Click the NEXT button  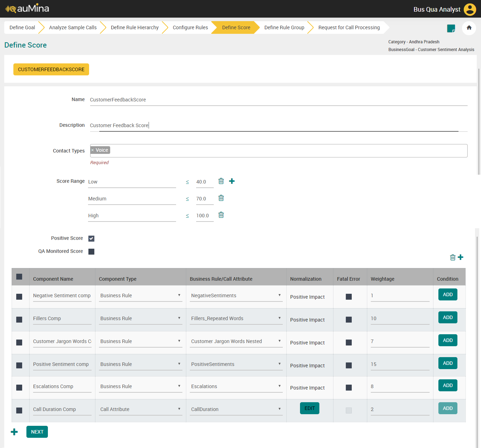click(x=37, y=432)
